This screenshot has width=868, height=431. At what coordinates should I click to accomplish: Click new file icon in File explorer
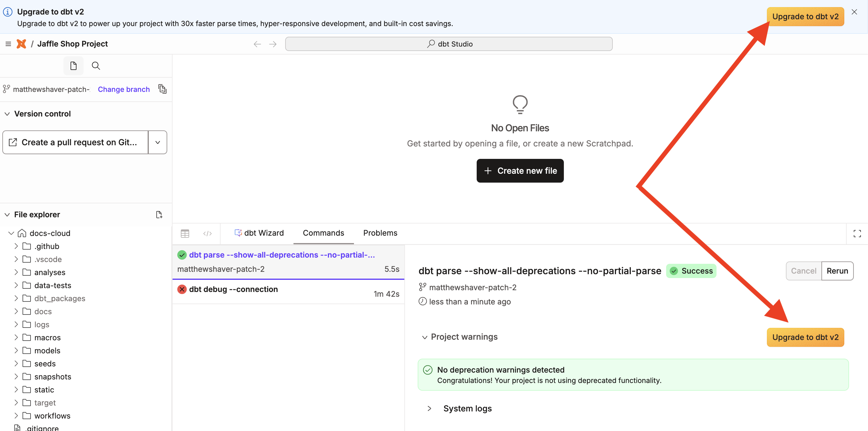tap(159, 215)
